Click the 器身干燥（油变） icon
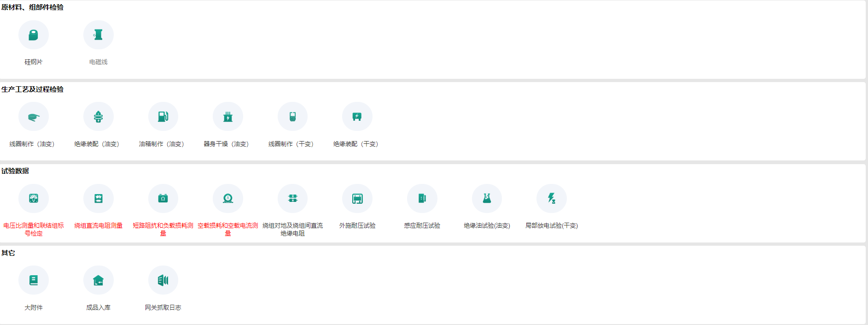Viewport: 868px width, 325px height. (227, 117)
